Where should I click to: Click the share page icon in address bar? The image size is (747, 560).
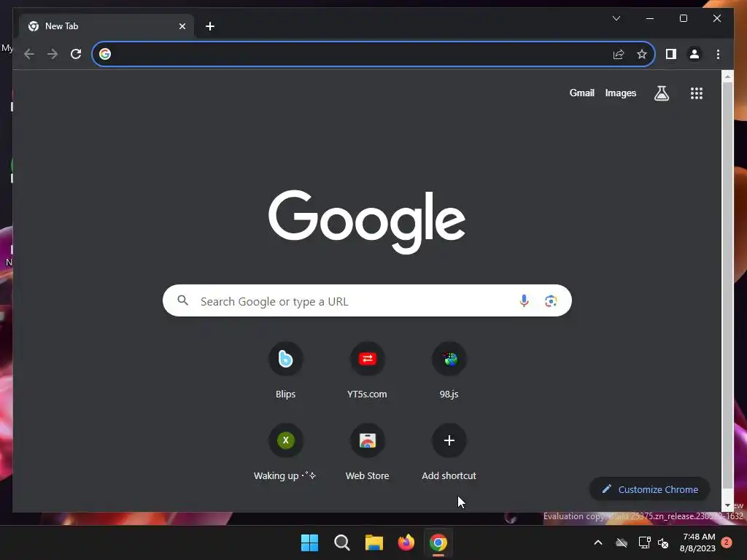619,54
